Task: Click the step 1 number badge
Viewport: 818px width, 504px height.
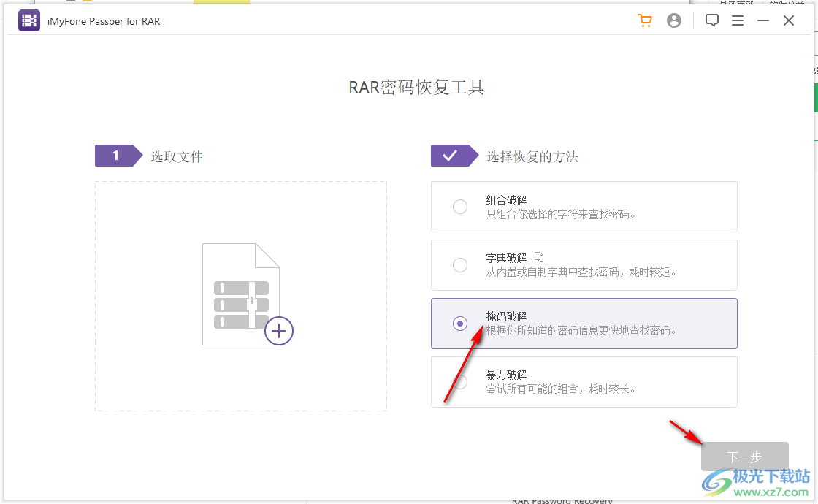Action: (118, 156)
